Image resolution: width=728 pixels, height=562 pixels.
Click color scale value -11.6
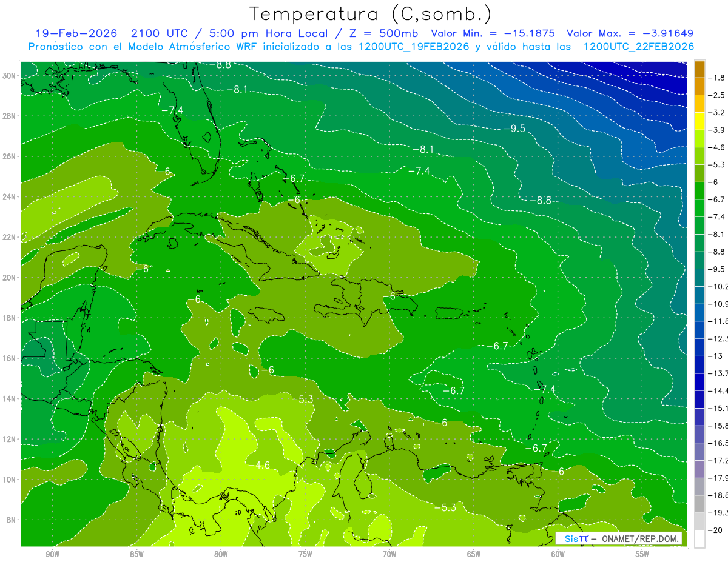point(718,321)
